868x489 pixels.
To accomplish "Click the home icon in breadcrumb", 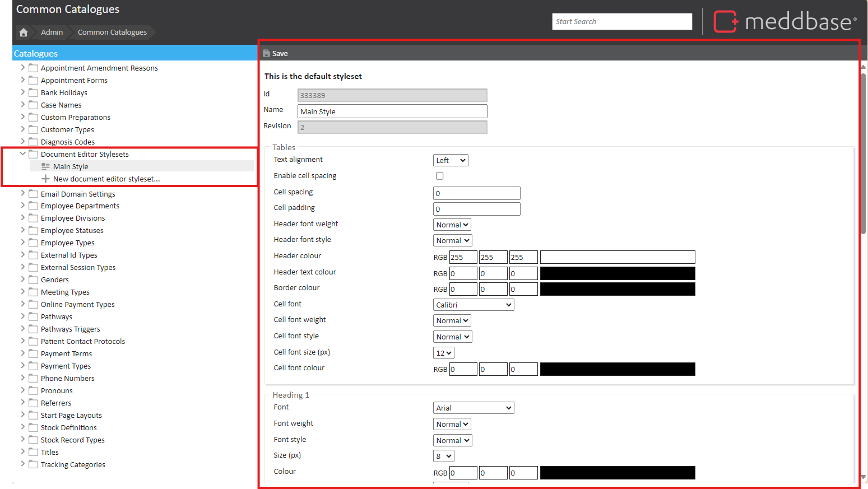I will [24, 32].
